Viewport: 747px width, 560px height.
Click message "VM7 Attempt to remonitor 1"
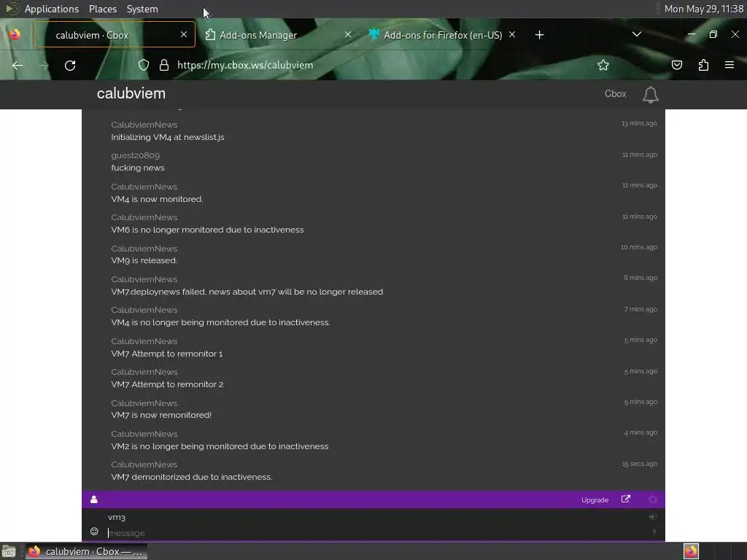[x=167, y=354]
